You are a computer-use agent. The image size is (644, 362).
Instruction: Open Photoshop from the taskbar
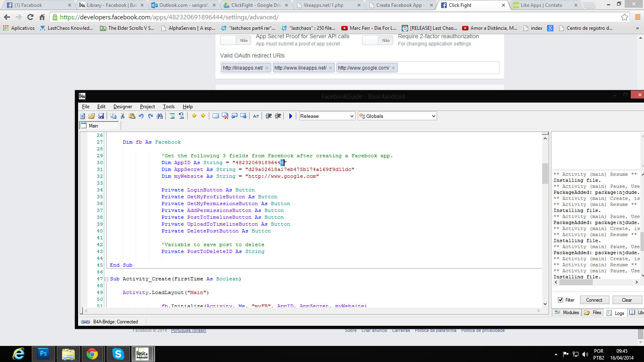(43, 354)
